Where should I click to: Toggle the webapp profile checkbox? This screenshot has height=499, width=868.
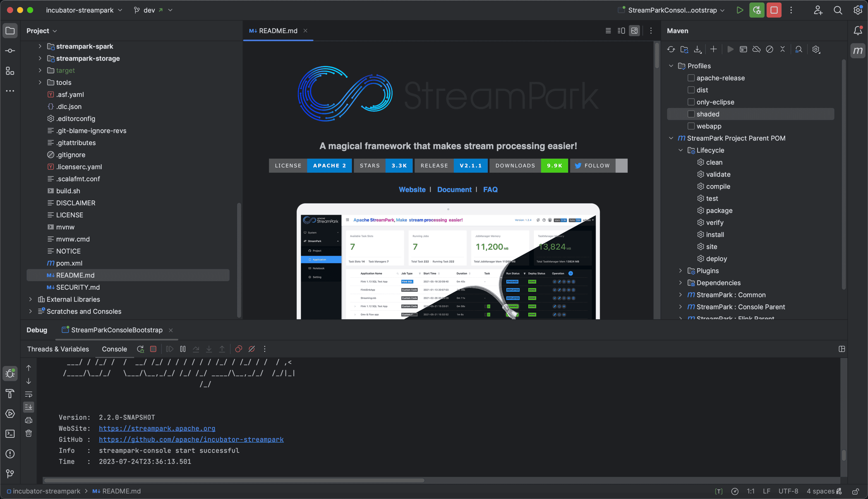point(691,126)
